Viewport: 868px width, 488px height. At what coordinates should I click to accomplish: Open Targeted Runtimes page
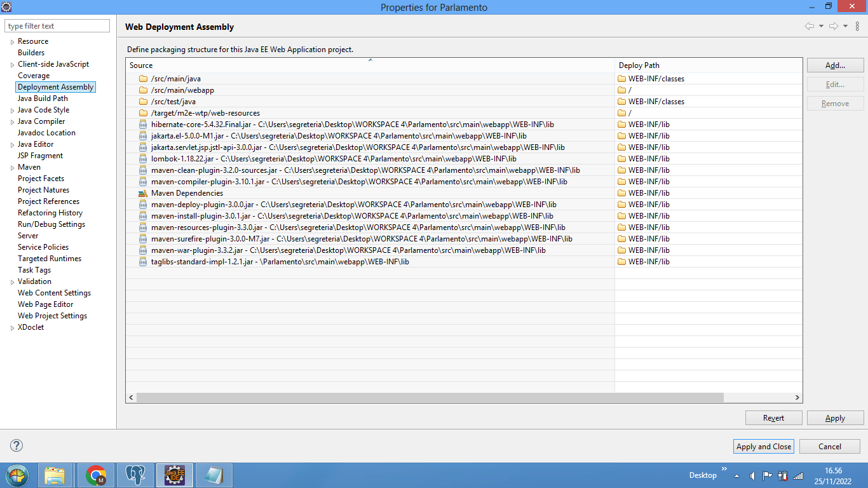(50, 259)
